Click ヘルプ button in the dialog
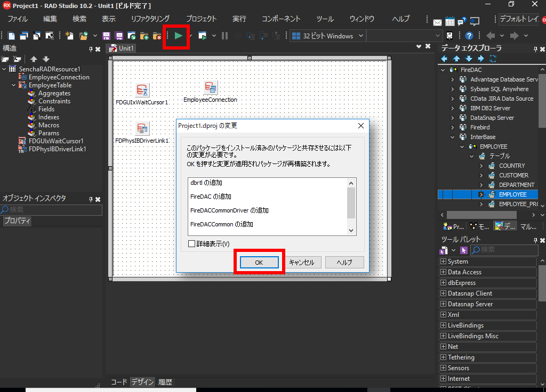This screenshot has width=546, height=392. [x=344, y=262]
